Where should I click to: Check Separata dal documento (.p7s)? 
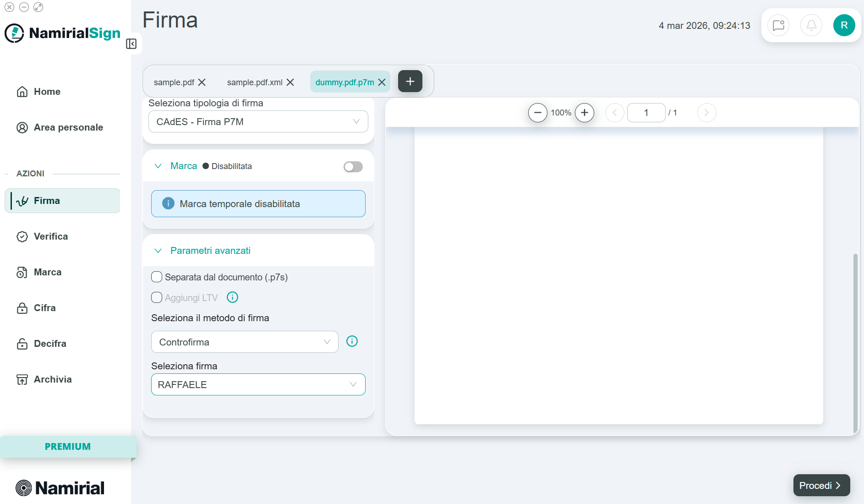click(x=157, y=277)
